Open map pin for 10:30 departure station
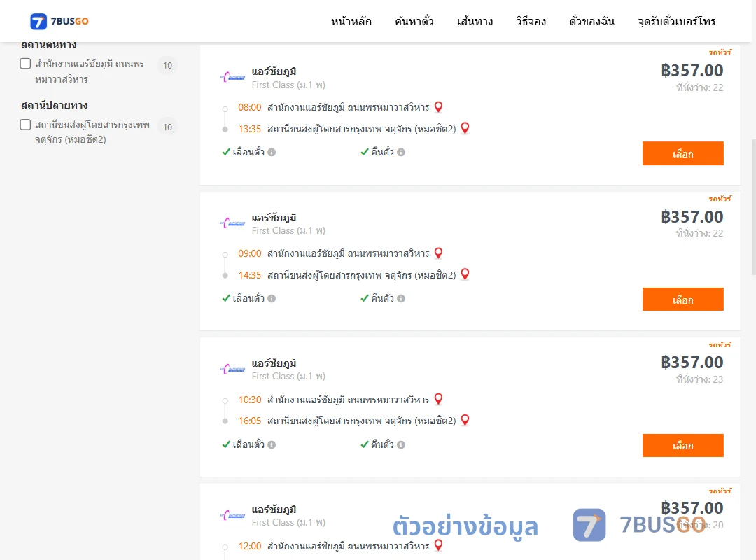756x560 pixels. click(438, 399)
